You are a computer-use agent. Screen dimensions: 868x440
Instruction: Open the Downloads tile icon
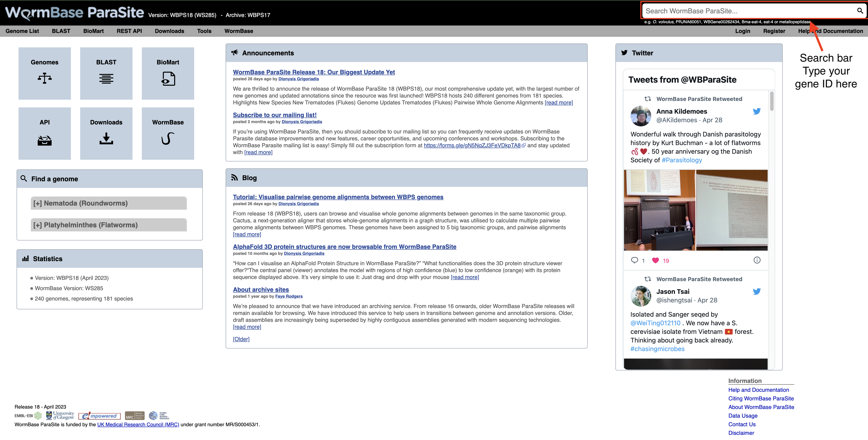106,138
